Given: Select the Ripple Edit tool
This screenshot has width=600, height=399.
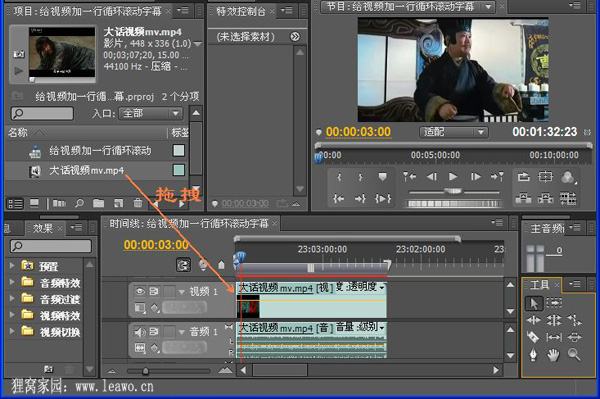Looking at the screenshot, I should coord(533,320).
